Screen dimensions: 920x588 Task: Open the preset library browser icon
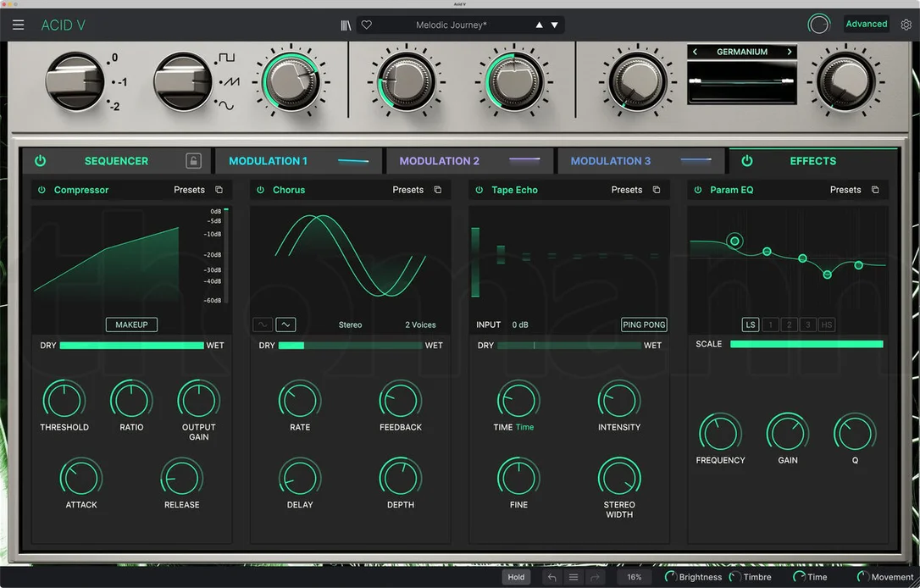tap(346, 25)
